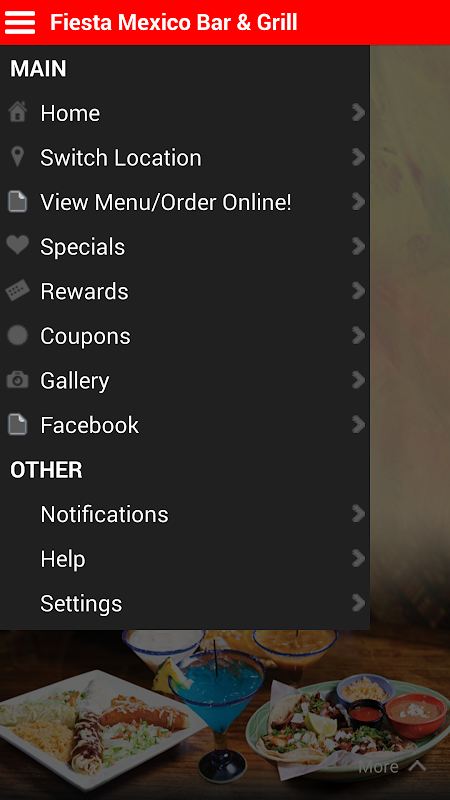Tap the hamburger menu icon
The width and height of the screenshot is (450, 800).
tap(19, 22)
